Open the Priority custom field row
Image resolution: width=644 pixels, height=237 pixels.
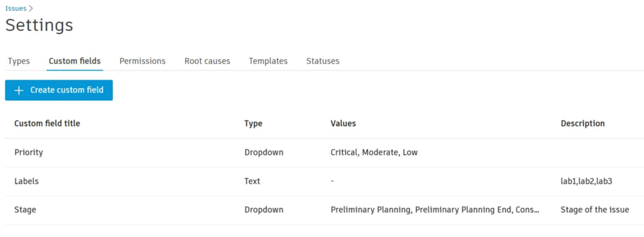coord(325,153)
